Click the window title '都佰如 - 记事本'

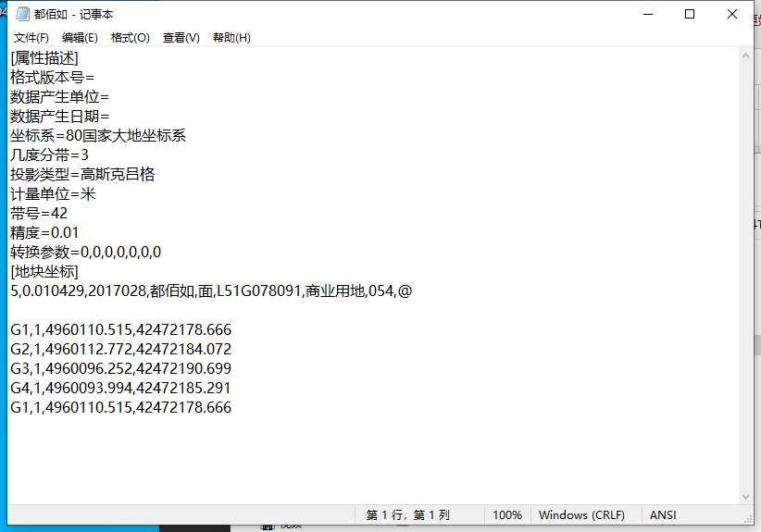point(73,15)
